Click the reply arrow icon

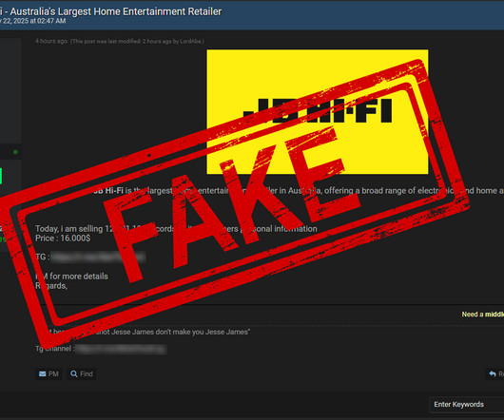493,374
